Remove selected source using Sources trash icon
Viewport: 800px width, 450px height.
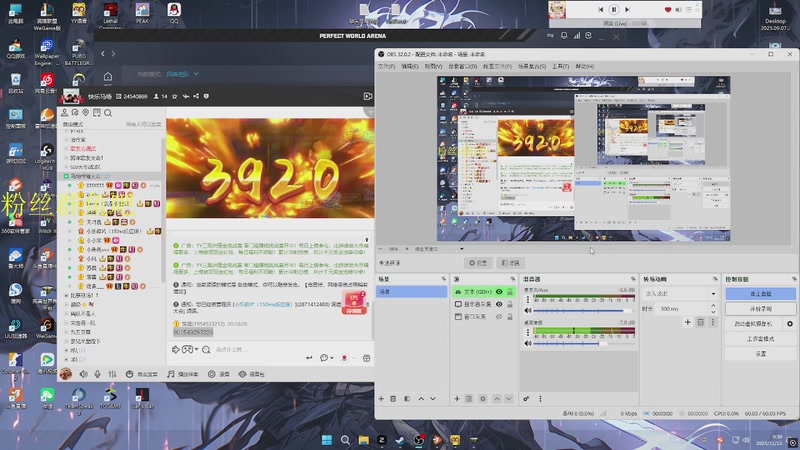[x=469, y=398]
